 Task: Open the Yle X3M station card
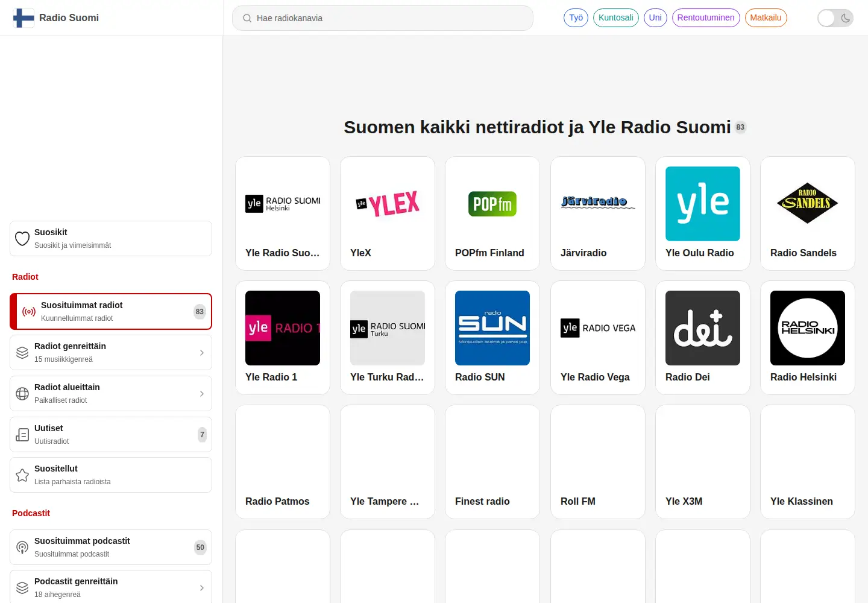703,462
